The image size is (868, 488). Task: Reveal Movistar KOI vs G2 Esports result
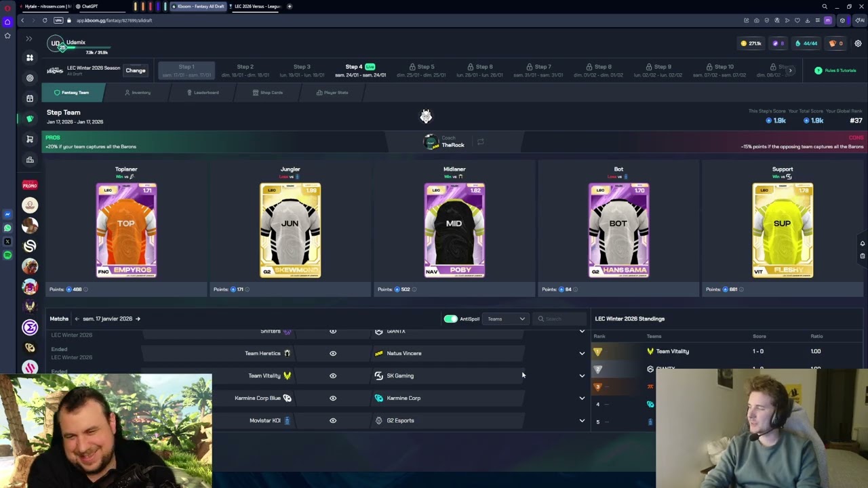pos(333,420)
